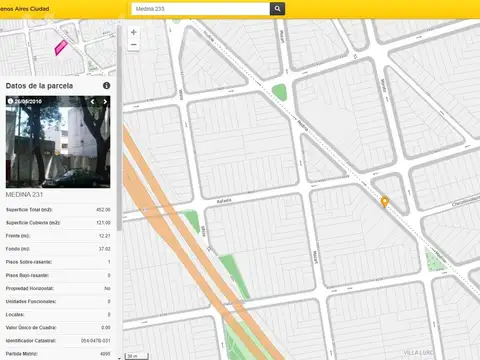Click the search magnifier button
The width and height of the screenshot is (480, 360).
(x=277, y=9)
